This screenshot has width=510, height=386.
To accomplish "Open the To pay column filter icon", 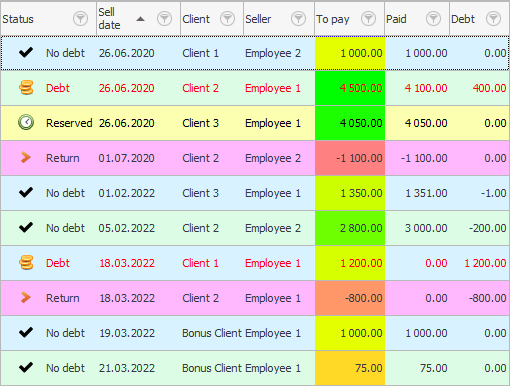I will coord(368,19).
